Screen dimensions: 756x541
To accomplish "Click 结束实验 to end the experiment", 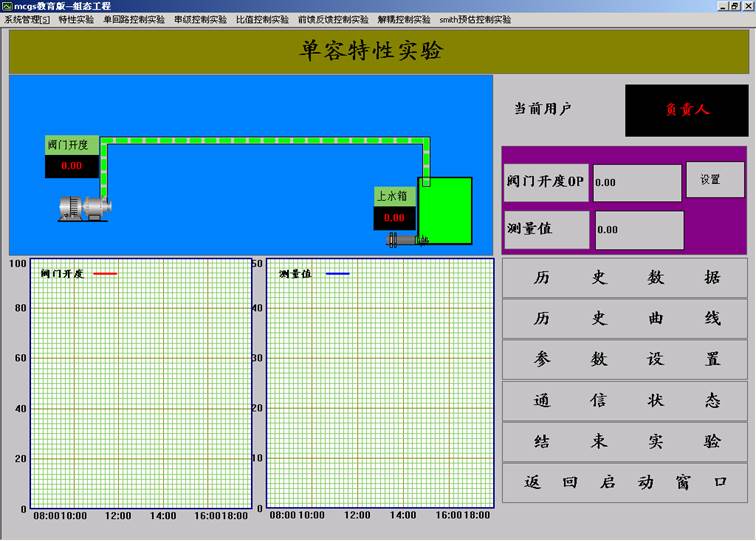I will [x=625, y=441].
